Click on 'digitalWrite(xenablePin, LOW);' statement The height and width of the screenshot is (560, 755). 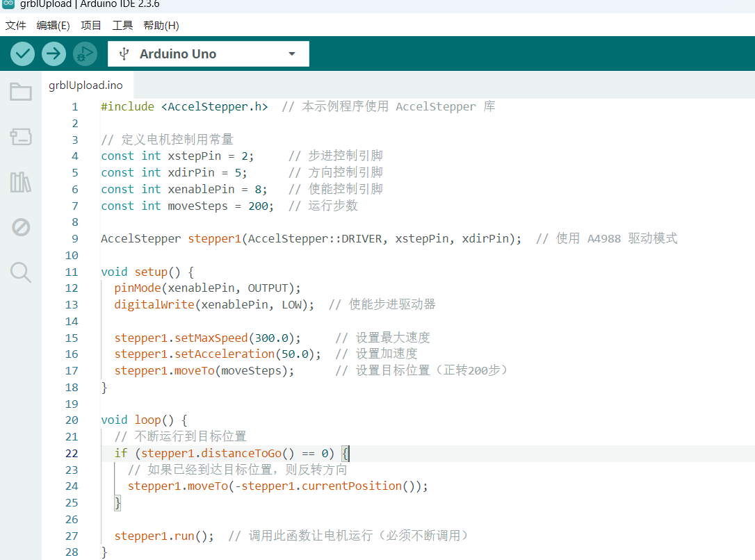pos(214,304)
